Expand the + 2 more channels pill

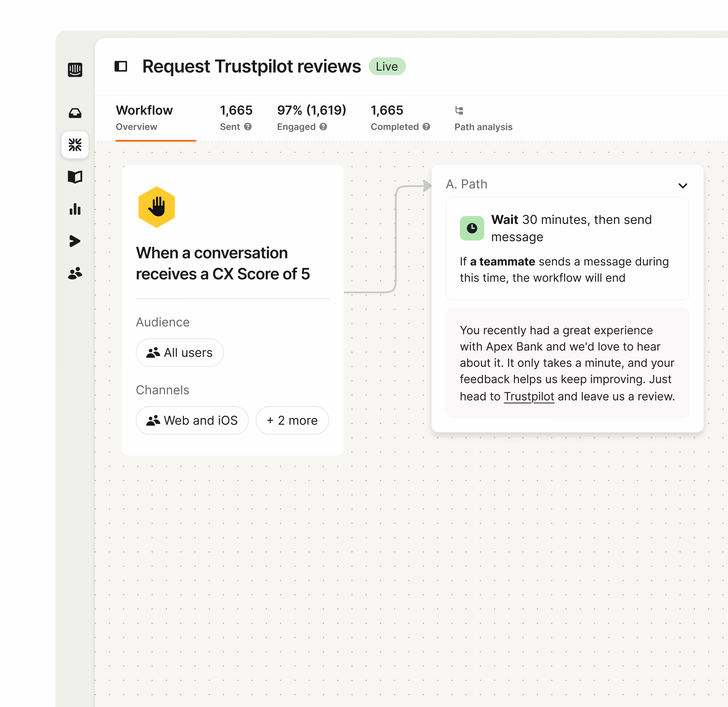(x=292, y=420)
